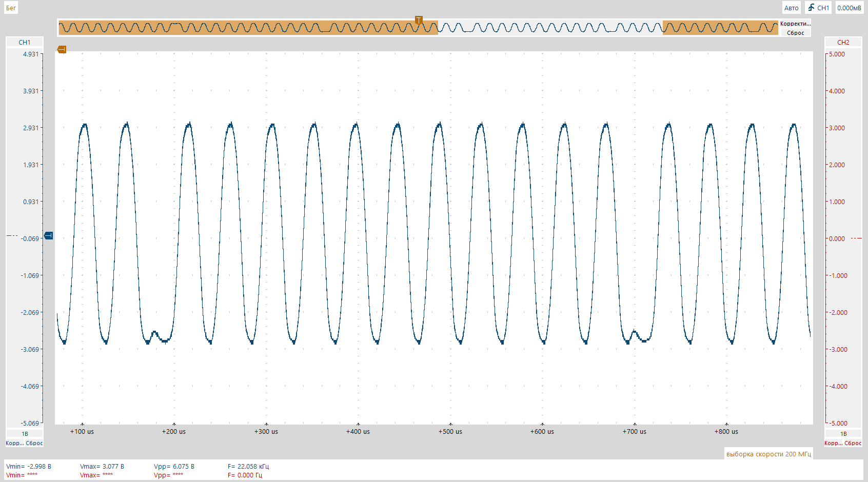The width and height of the screenshot is (868, 482).
Task: Click the red Vpp= **** reading
Action: click(x=168, y=475)
